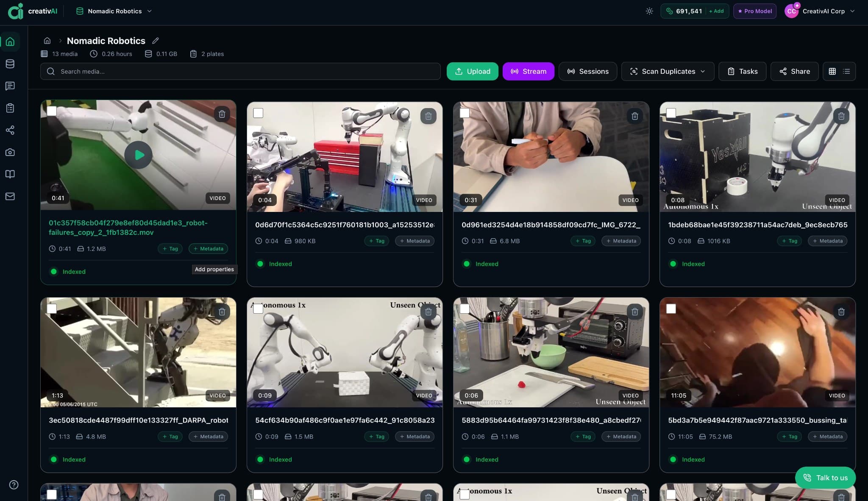The image size is (868, 501).
Task: Add metadata to the robot-failures video
Action: [x=208, y=249]
